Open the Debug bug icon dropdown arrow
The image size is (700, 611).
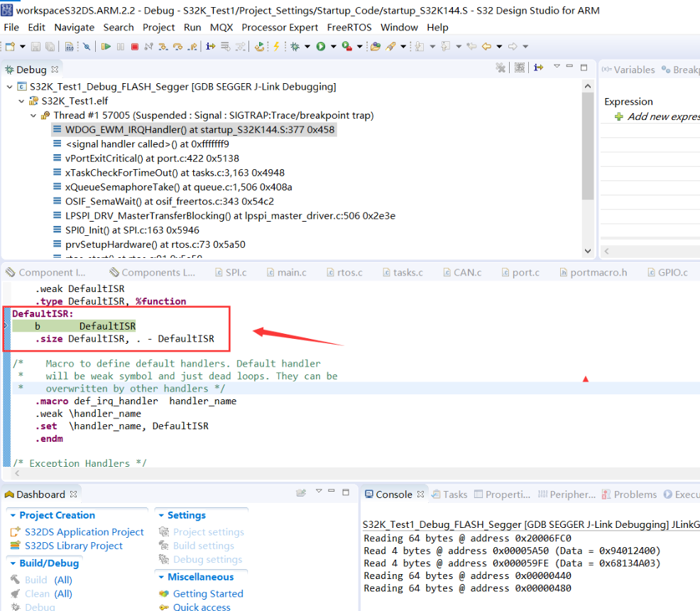click(307, 46)
